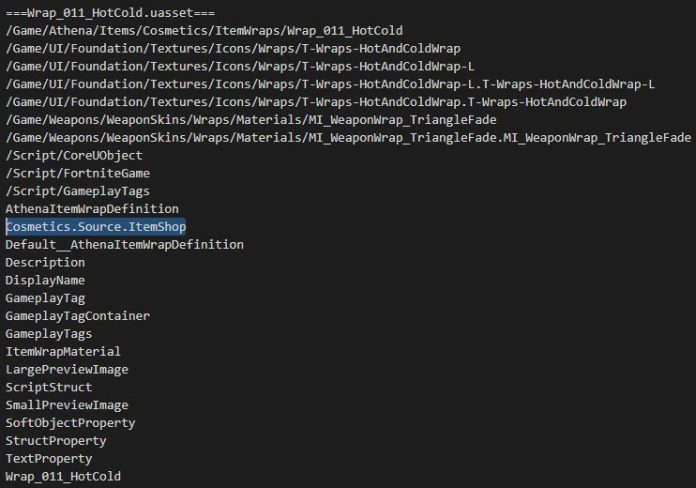Click the GameplayTagContainer line

click(x=78, y=316)
